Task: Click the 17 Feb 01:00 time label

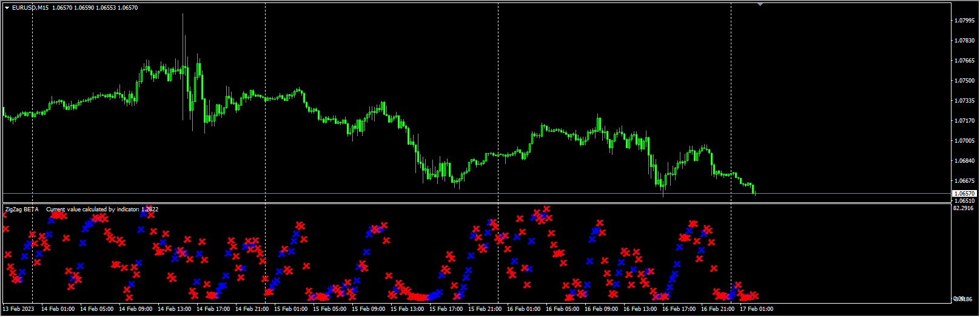Action: point(756,309)
